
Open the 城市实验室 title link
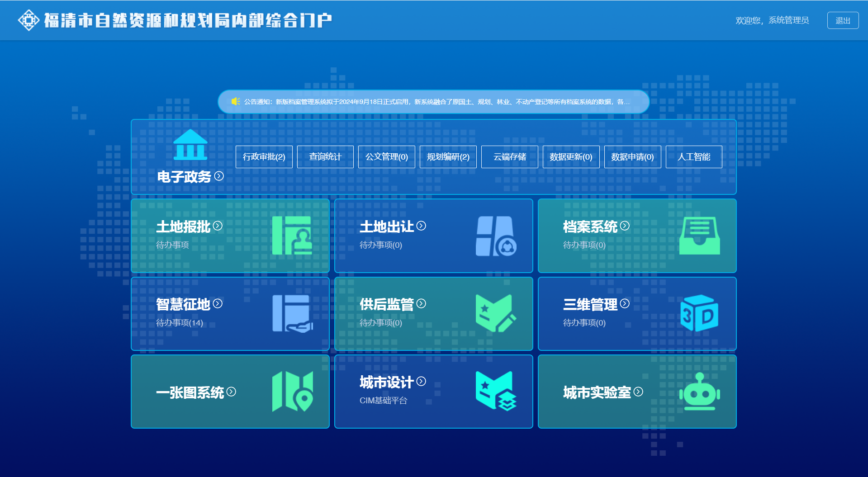pyautogui.click(x=597, y=392)
